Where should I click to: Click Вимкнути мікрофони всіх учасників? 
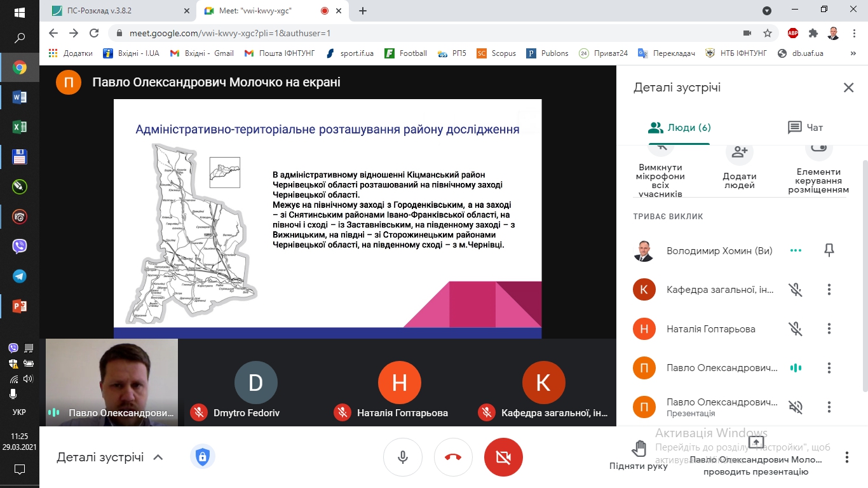point(660,172)
